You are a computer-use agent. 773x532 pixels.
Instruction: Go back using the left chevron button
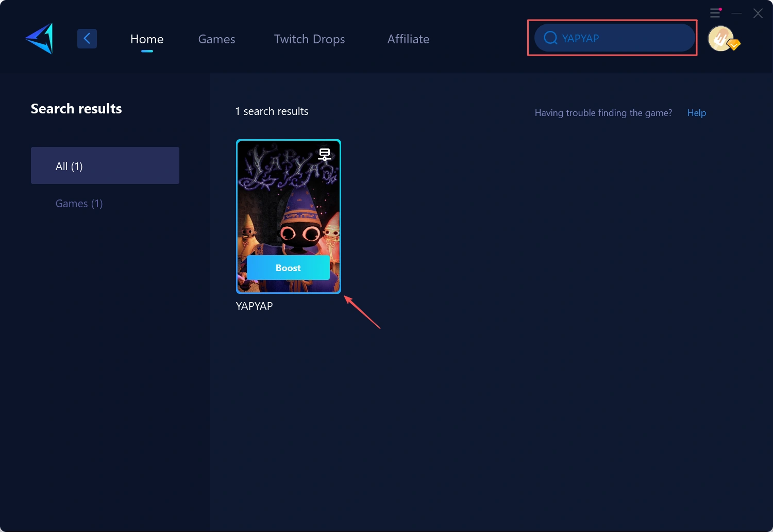pyautogui.click(x=87, y=39)
